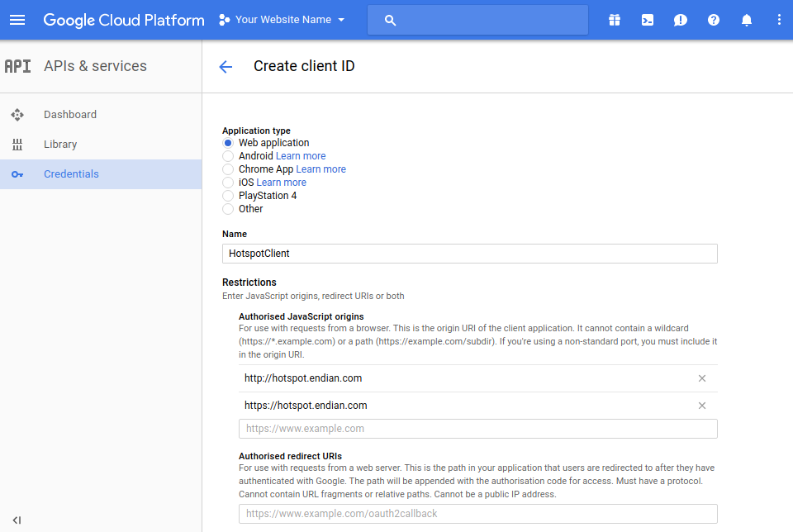The width and height of the screenshot is (793, 532).
Task: Open the three-dot utilities menu
Action: pos(779,20)
